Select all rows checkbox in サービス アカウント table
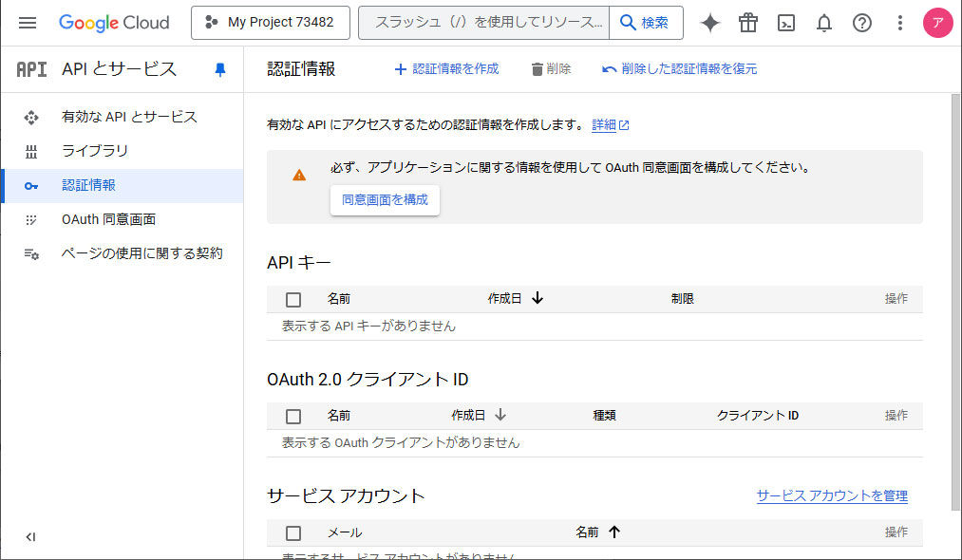962x560 pixels. click(293, 533)
